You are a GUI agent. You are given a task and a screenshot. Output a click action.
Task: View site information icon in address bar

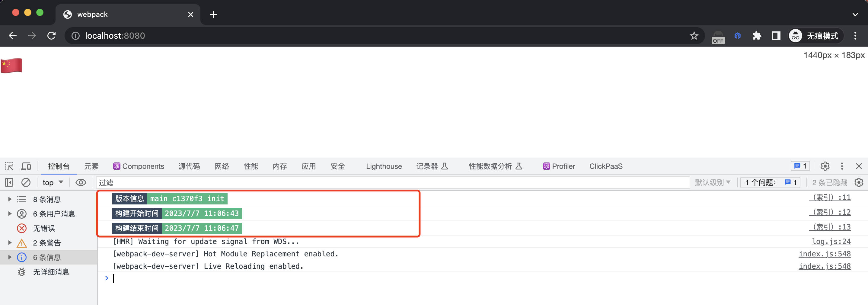[75, 36]
